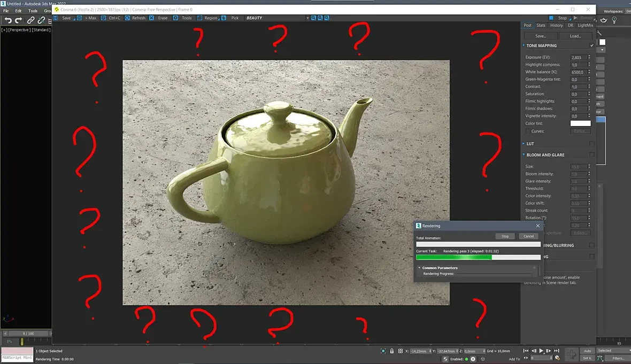The image size is (631, 364).
Task: Click the Play Animation button
Action: 541,351
